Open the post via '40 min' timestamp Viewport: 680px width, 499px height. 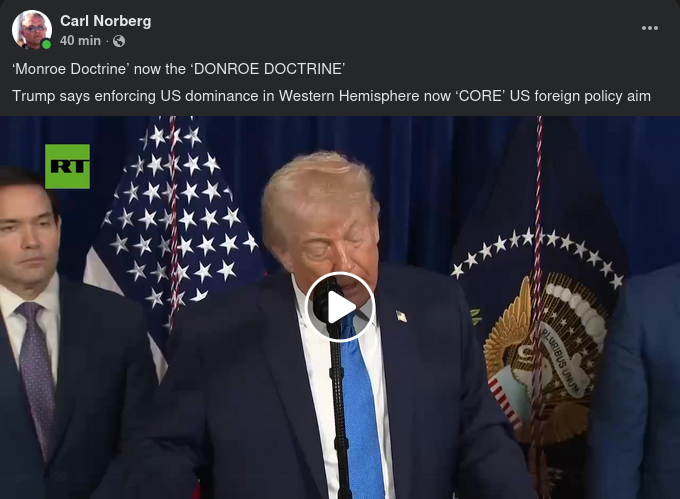[80, 41]
